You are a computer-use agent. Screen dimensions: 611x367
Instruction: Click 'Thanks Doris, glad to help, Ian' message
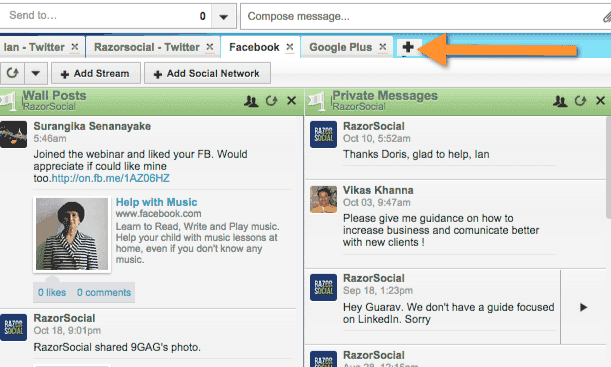(x=416, y=154)
